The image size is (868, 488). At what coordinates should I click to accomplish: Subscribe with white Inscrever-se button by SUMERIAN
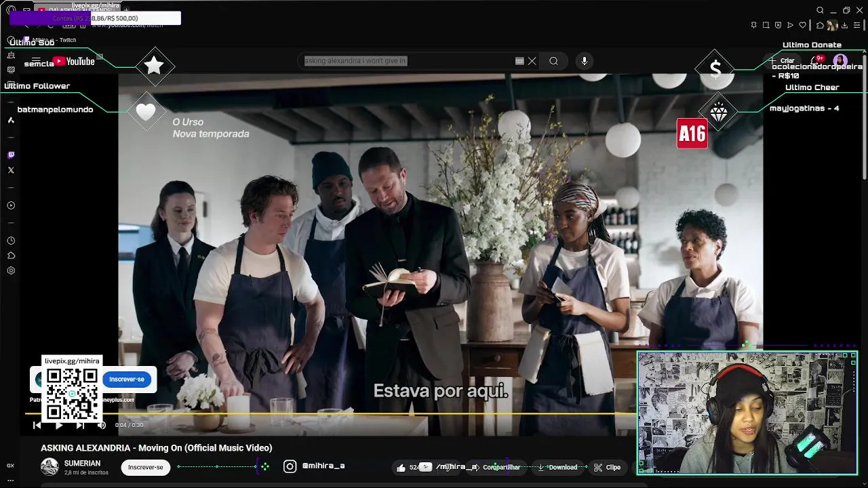click(x=145, y=467)
